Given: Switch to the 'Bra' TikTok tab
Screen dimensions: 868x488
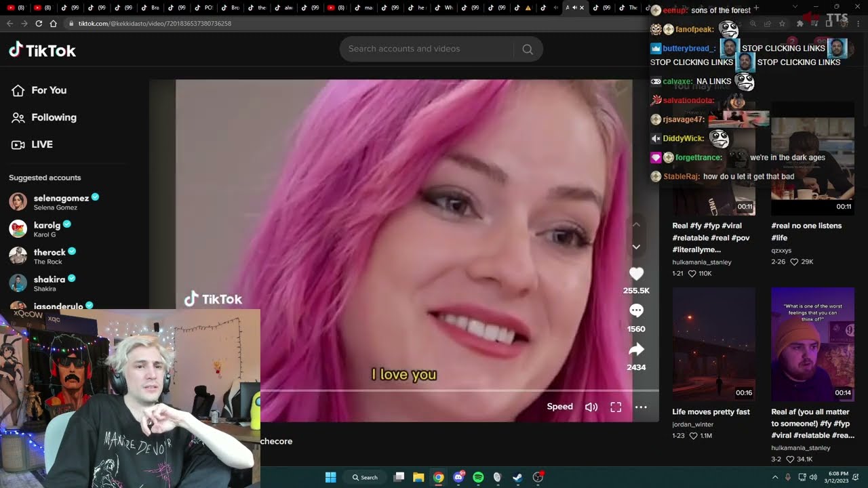Looking at the screenshot, I should click(151, 7).
